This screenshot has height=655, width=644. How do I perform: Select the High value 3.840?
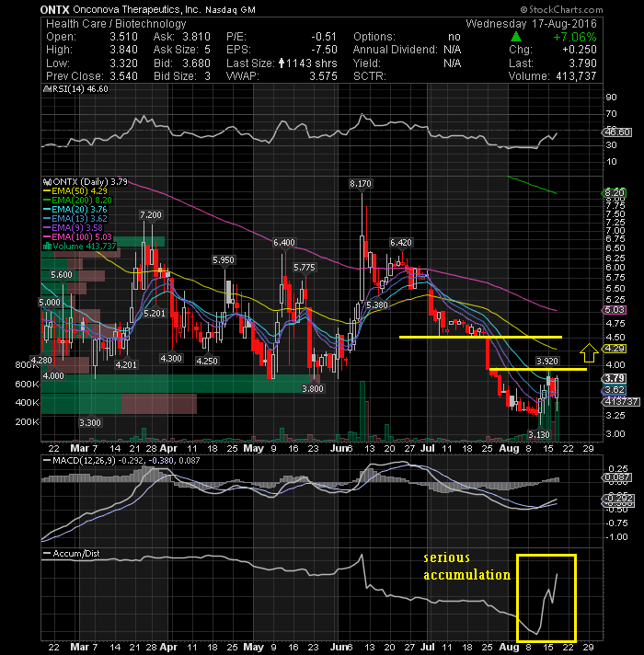coord(123,50)
